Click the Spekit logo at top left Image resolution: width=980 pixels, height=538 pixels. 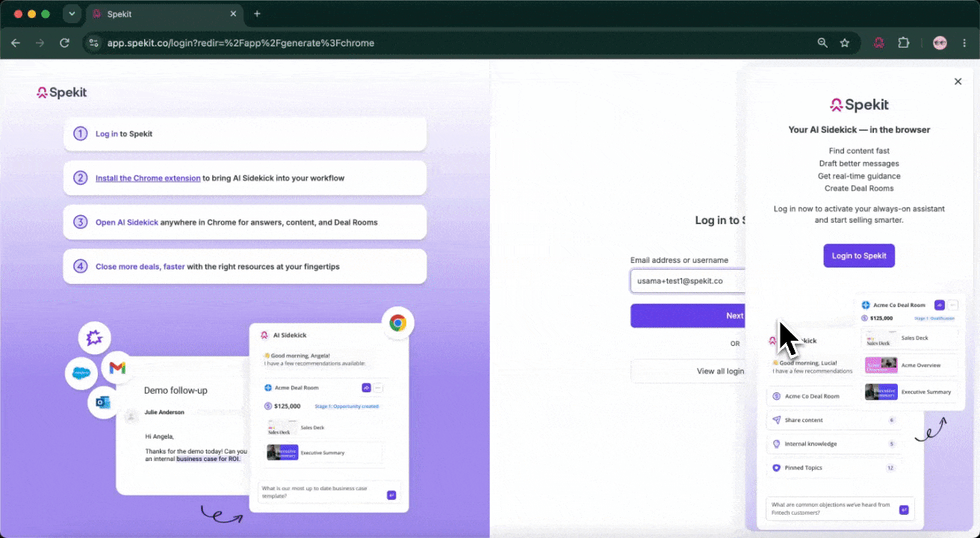point(62,93)
